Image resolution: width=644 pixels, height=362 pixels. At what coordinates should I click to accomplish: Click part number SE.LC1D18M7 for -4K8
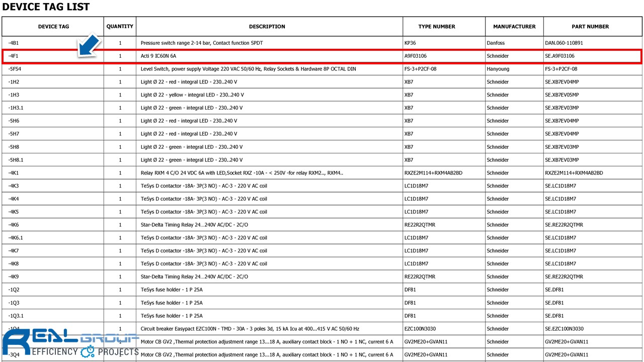(x=560, y=264)
